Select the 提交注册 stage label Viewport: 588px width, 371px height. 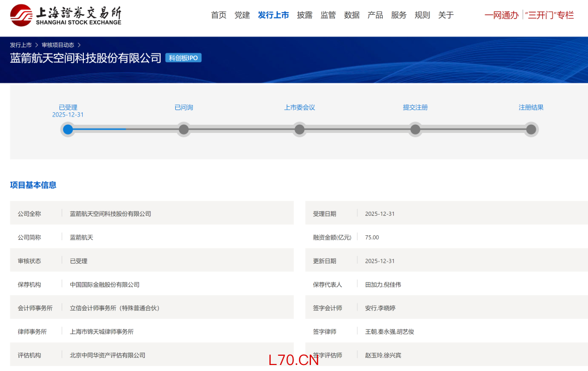coord(415,107)
